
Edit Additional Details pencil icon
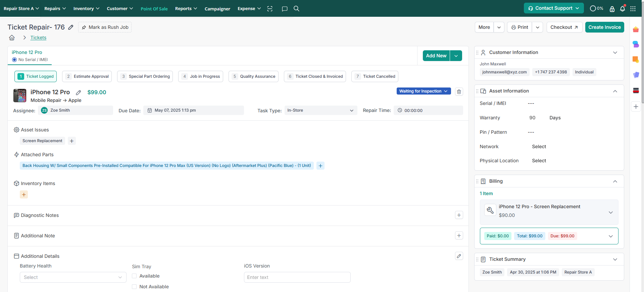click(459, 256)
